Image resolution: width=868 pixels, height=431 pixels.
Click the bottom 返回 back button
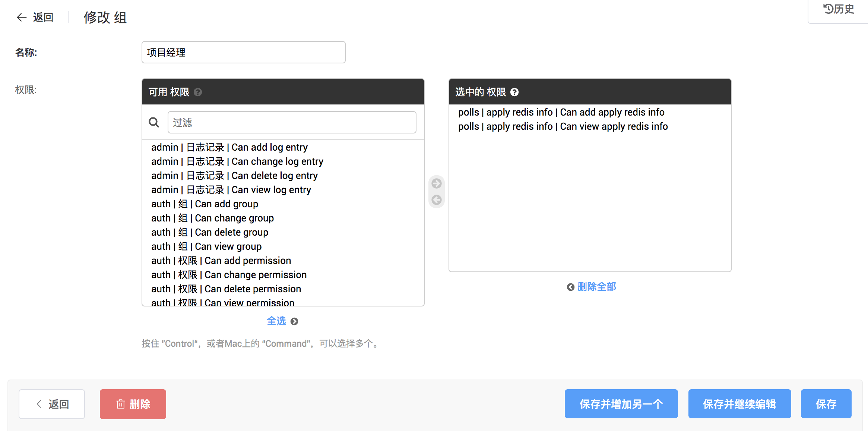(x=52, y=404)
